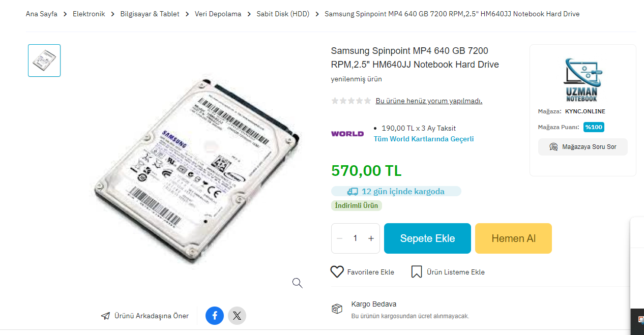Screen dimensions: 644x335
Task: Select the hard drive thumbnail image
Action: pos(44,60)
